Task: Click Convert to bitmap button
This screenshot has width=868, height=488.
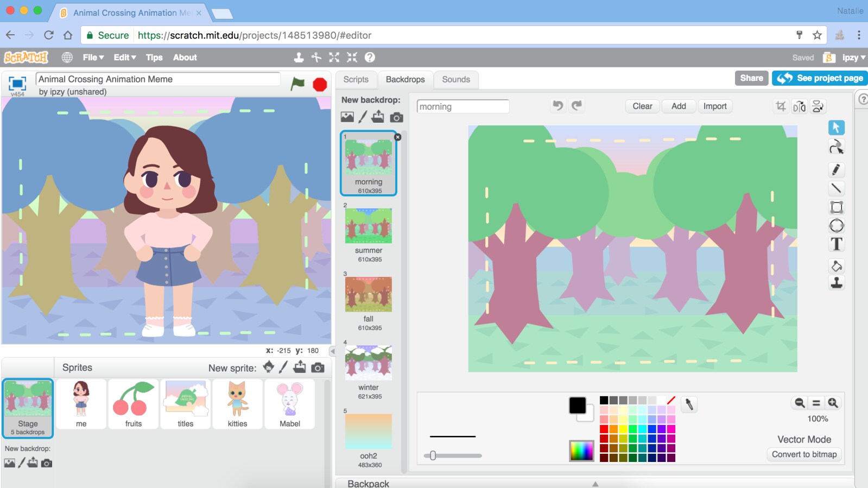Action: 804,454
